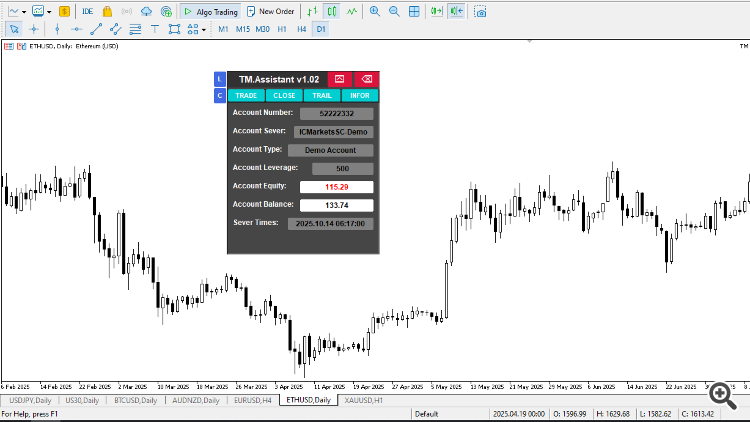Select the cursor pointer tool
This screenshot has height=422, width=750.
point(14,29)
